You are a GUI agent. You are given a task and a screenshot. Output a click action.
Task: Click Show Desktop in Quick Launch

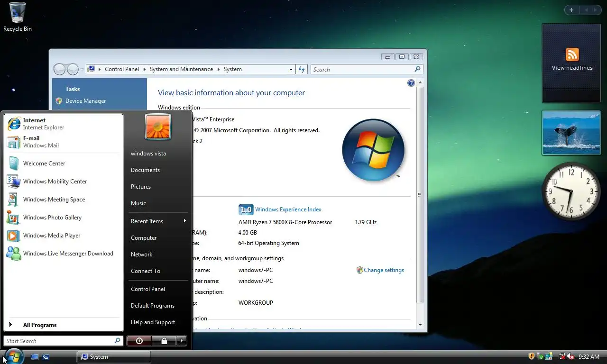(x=35, y=357)
